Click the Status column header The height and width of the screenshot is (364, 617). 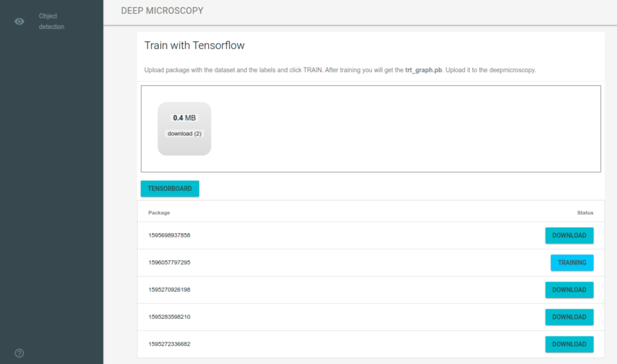[585, 213]
